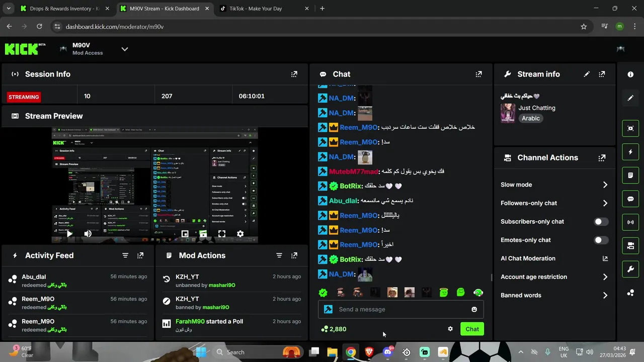Image resolution: width=644 pixels, height=362 pixels.
Task: Click Abu_dlal in Activity Feed
Action: (x=34, y=277)
